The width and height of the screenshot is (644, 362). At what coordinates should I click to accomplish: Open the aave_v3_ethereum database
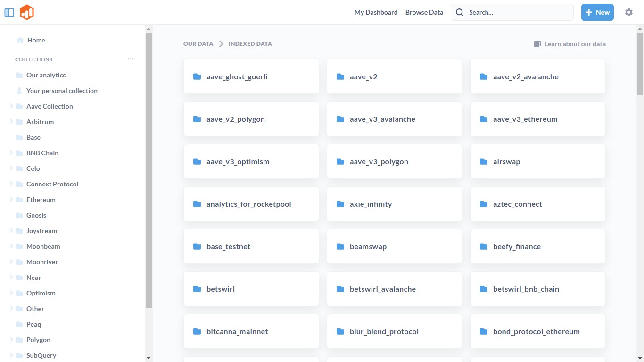[x=538, y=119]
